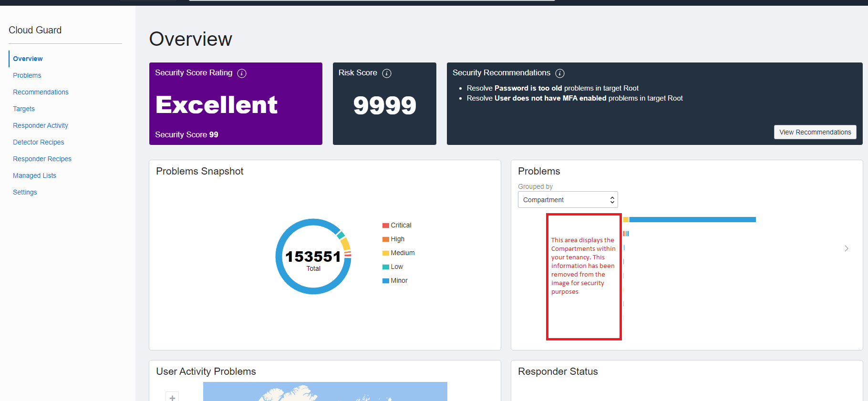Click the User Activity Problems map
Viewport: 868px width, 401px height.
pyautogui.click(x=325, y=391)
